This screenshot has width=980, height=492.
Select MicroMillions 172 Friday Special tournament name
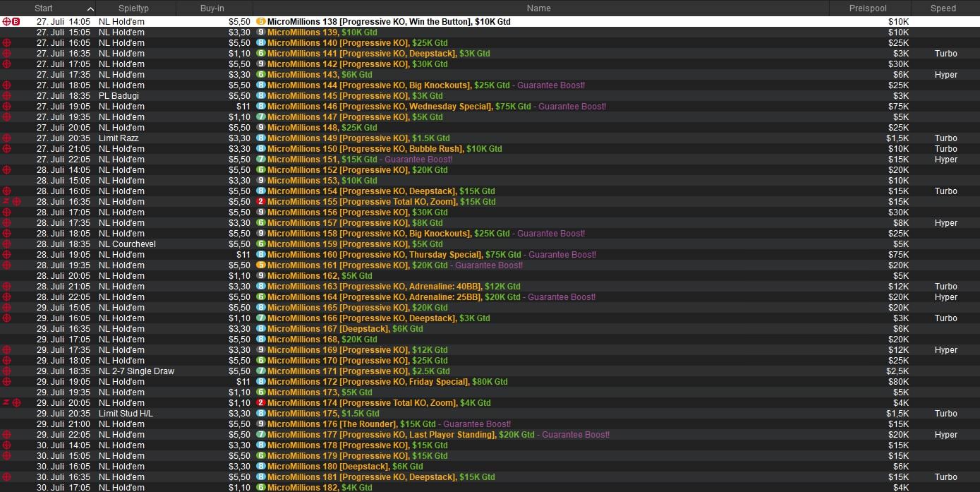(x=368, y=382)
